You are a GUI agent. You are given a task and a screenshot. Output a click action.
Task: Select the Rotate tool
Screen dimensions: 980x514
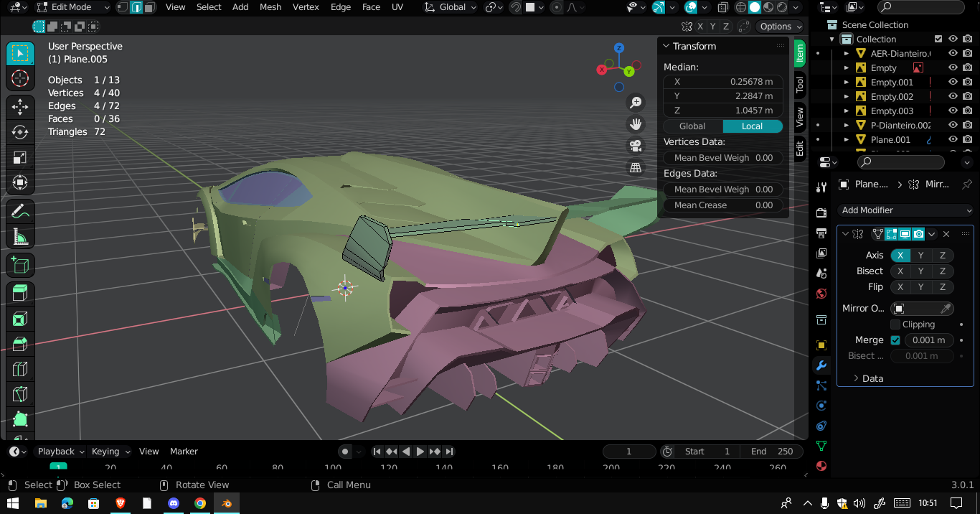click(20, 132)
